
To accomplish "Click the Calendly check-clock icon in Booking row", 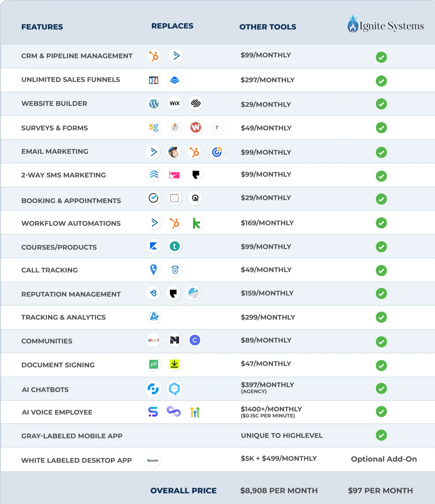I will (154, 198).
